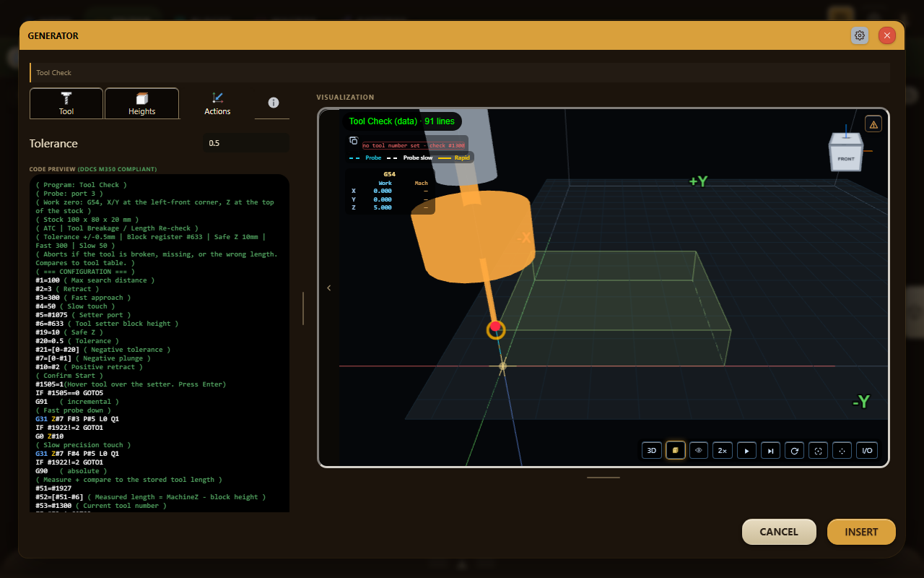
Task: Click code line '#1=100 ( Max search distance )'
Action: (x=95, y=280)
